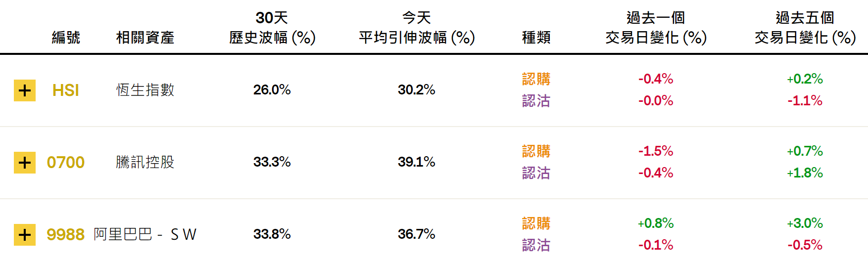Select 認購 label in 9988 row

tap(536, 223)
